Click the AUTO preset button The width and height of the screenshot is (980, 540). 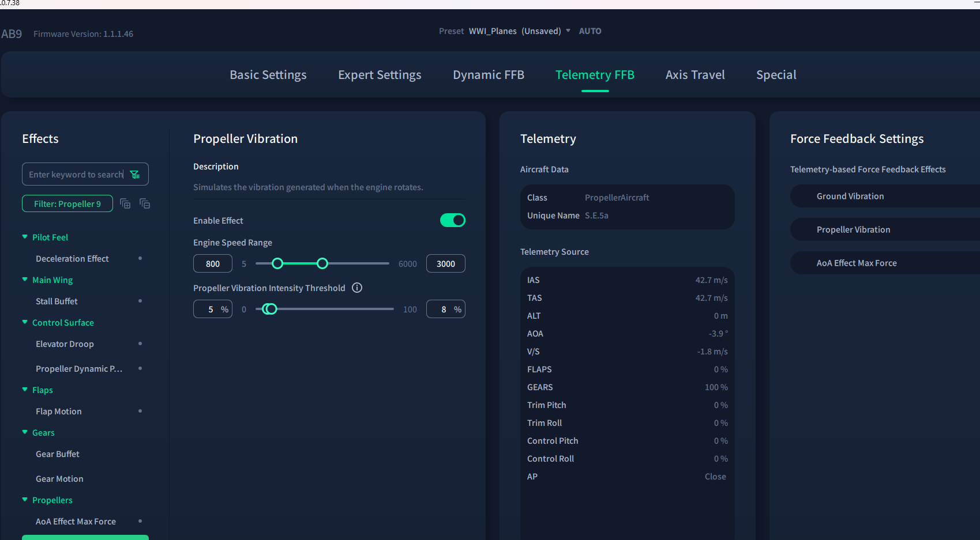tap(589, 31)
